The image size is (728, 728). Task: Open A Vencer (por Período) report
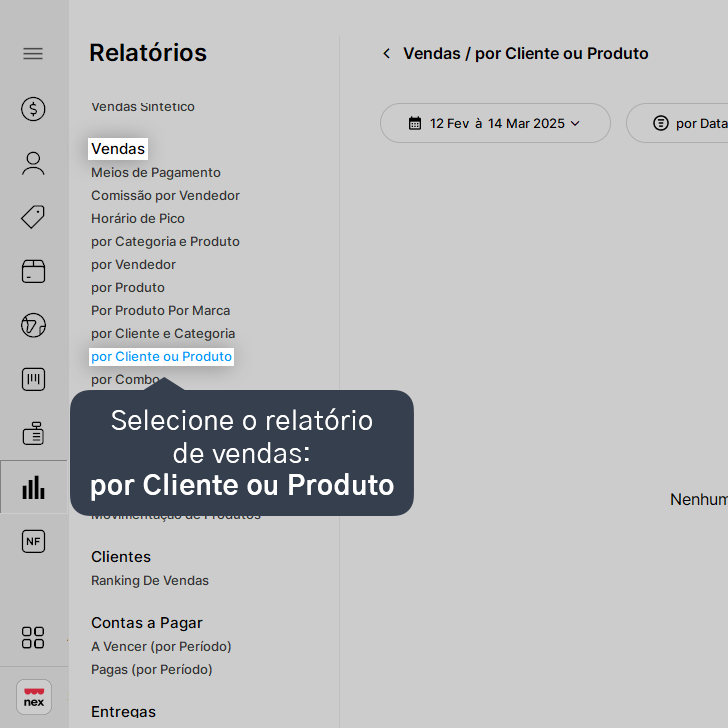click(161, 646)
